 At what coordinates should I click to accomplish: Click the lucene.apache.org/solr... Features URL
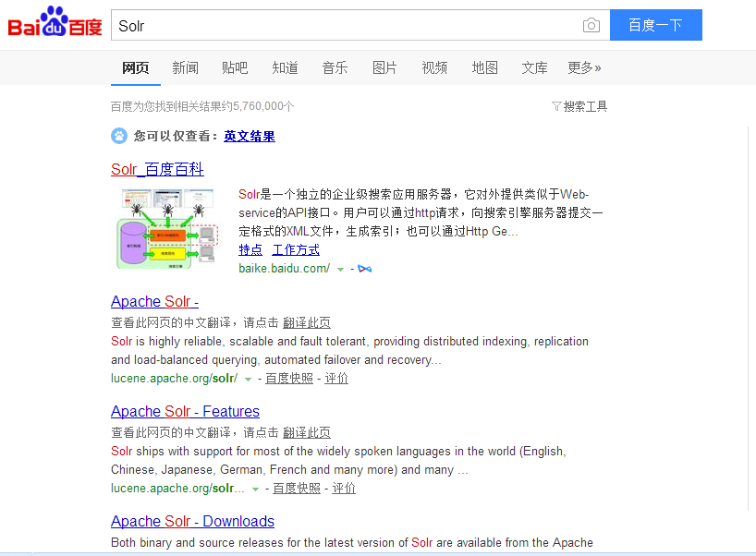pos(177,488)
